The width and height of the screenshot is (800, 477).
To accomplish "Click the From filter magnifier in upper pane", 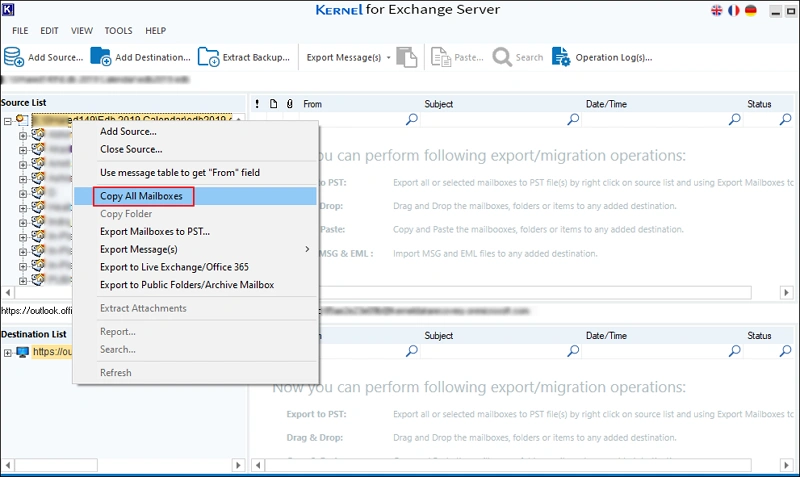I will [412, 119].
